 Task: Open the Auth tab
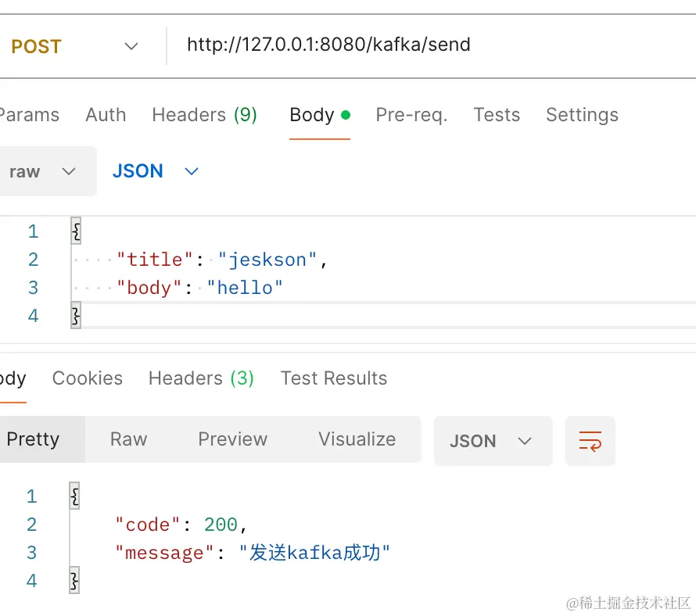pos(106,115)
